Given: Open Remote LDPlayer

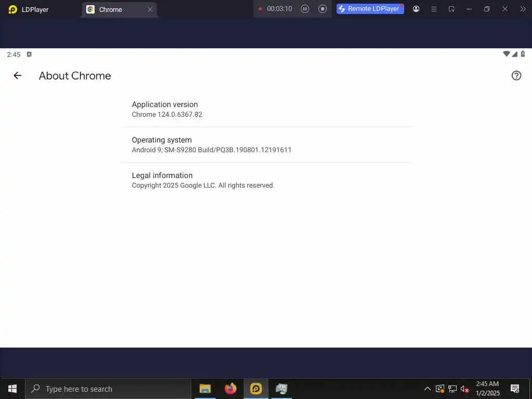Looking at the screenshot, I should [370, 9].
